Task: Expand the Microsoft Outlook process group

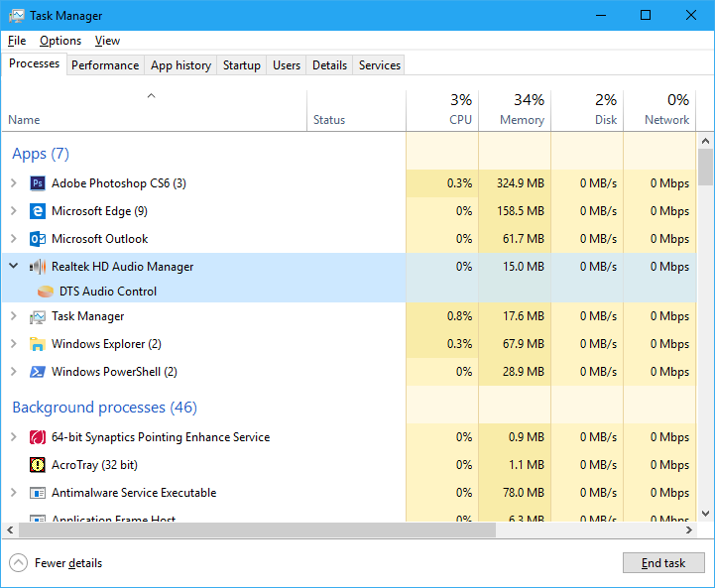Action: (x=14, y=239)
